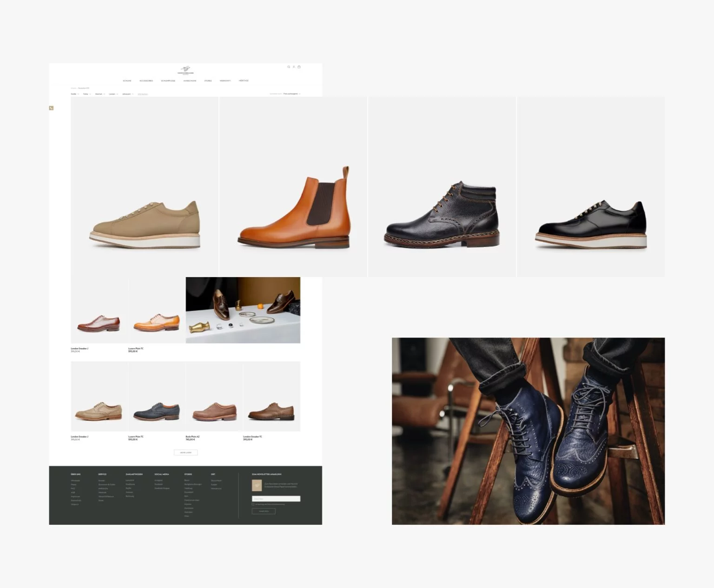Open the shopping cart icon
714x588 pixels.
[299, 66]
